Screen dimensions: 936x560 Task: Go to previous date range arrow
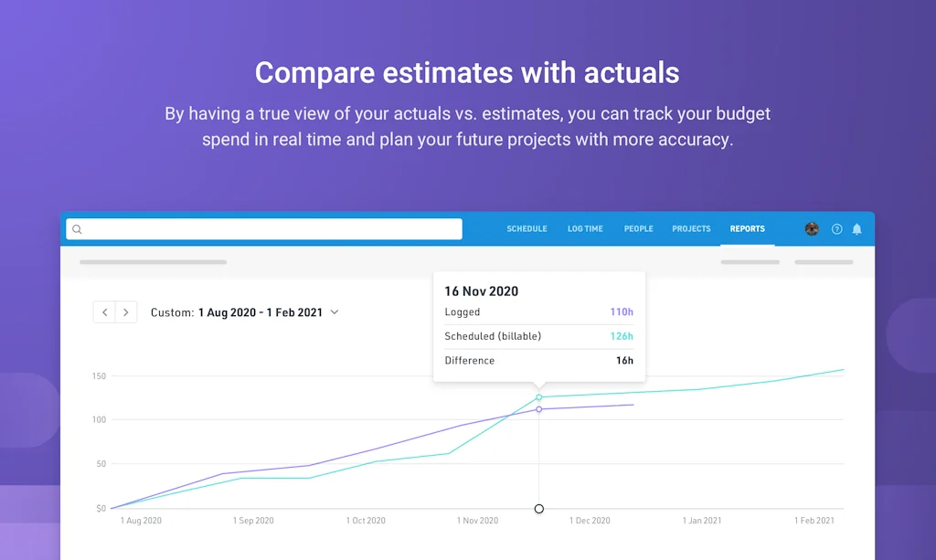104,312
